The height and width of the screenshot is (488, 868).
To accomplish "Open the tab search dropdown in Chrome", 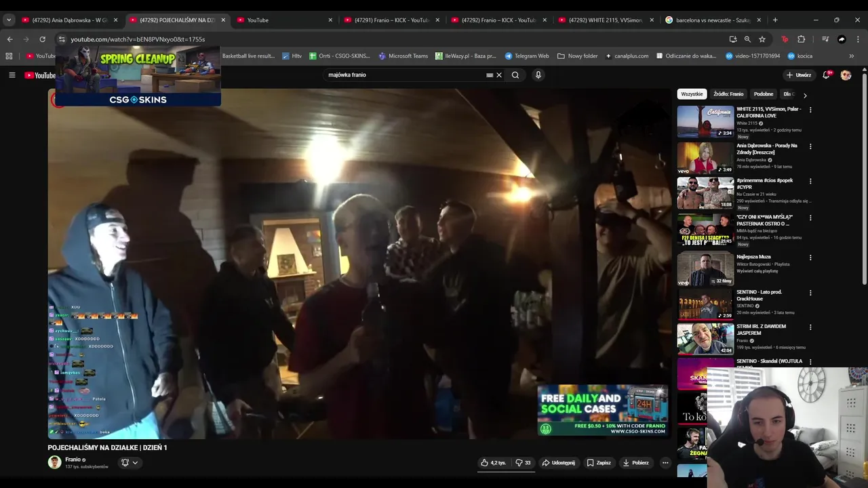I will [x=9, y=20].
